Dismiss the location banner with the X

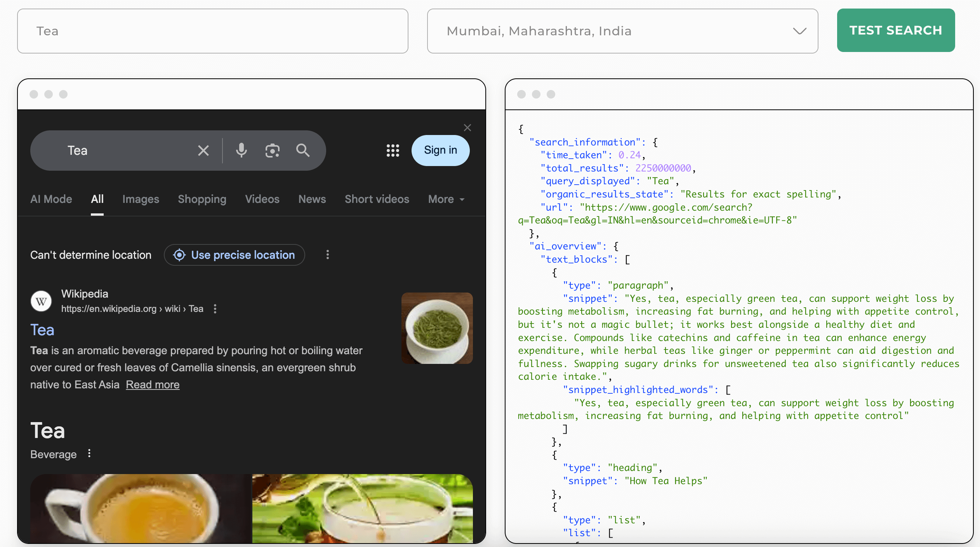(x=467, y=128)
